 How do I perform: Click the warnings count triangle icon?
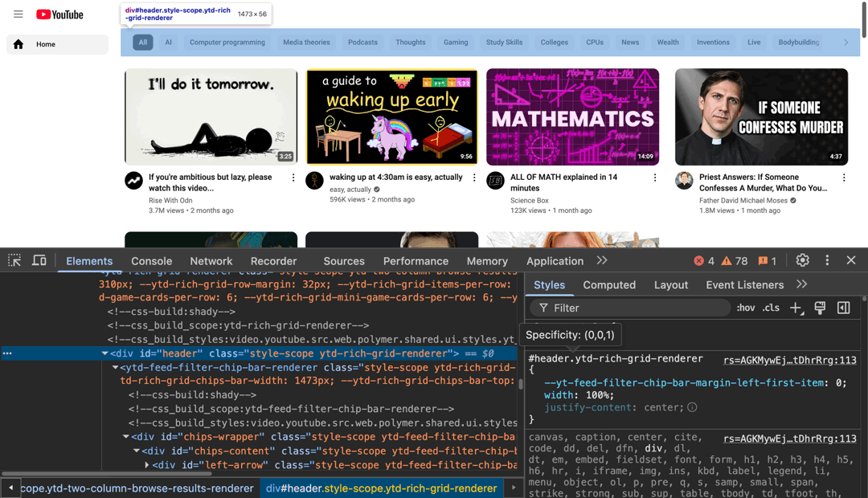point(727,260)
